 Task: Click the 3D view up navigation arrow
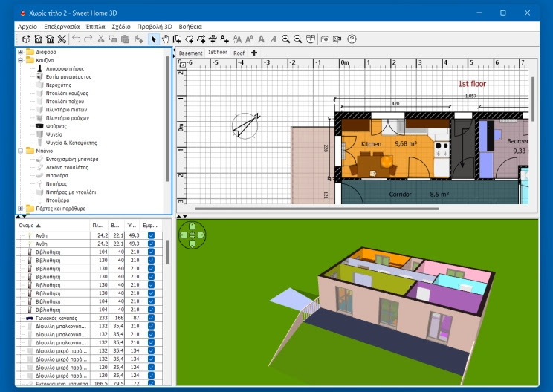[193, 226]
